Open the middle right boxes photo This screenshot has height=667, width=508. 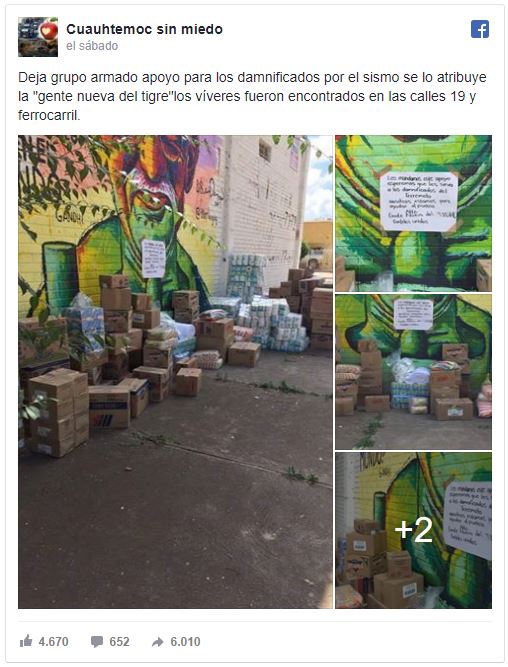[x=413, y=372]
